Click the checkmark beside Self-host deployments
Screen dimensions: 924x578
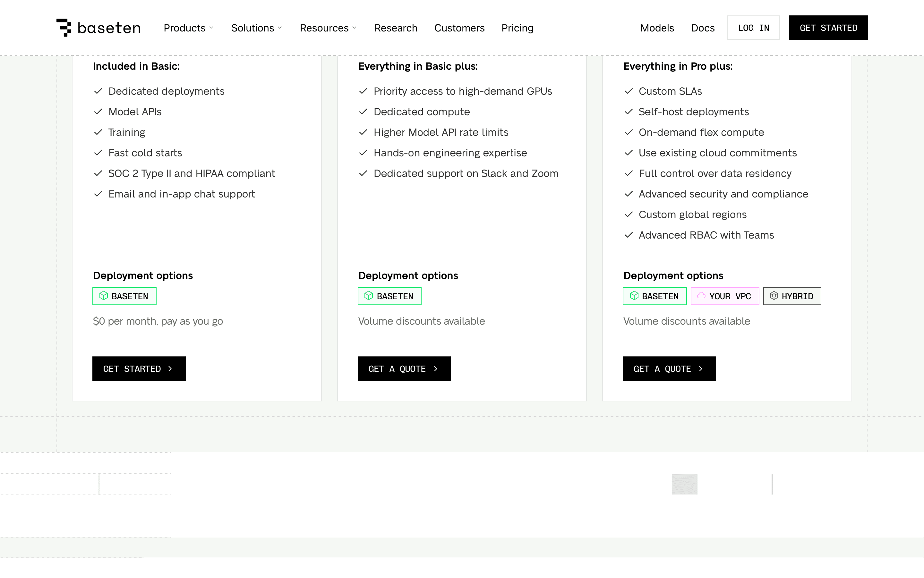(629, 112)
